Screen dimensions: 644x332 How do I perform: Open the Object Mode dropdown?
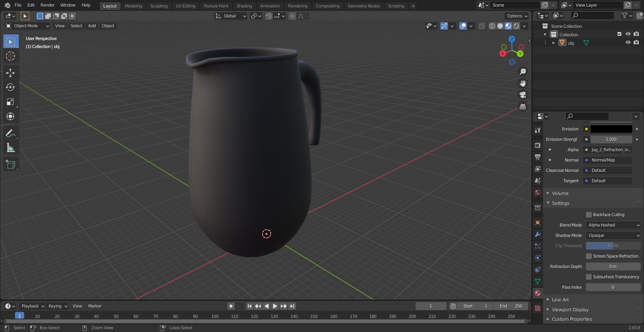(x=27, y=26)
